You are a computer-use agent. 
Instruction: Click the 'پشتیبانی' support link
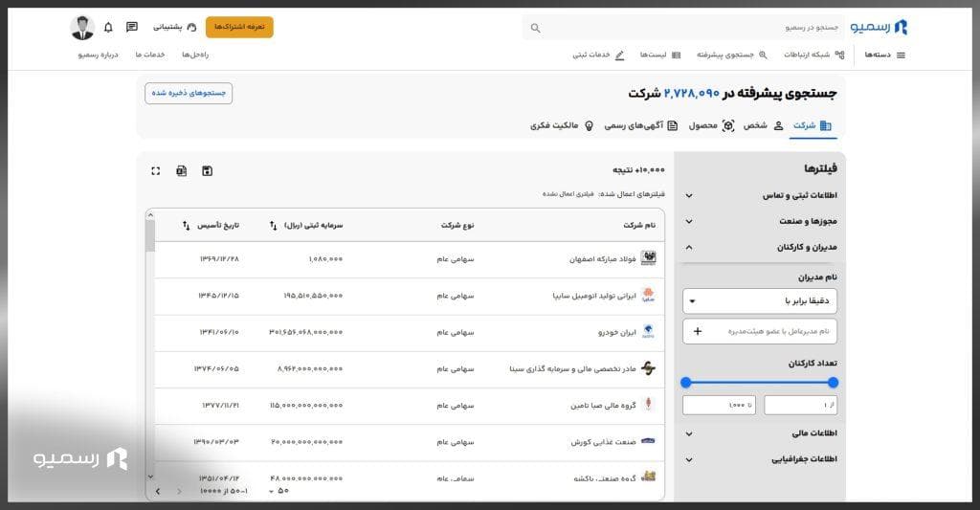pos(174,27)
